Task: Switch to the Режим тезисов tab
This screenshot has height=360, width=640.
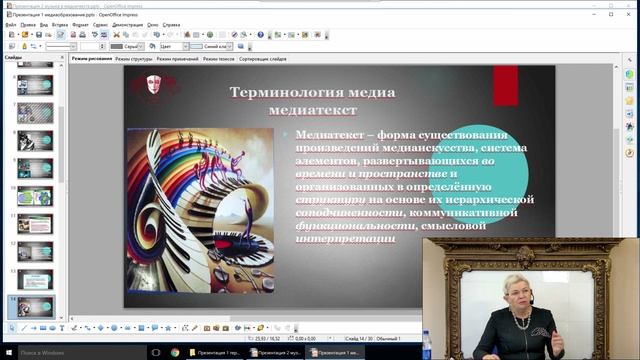Action: tap(219, 59)
